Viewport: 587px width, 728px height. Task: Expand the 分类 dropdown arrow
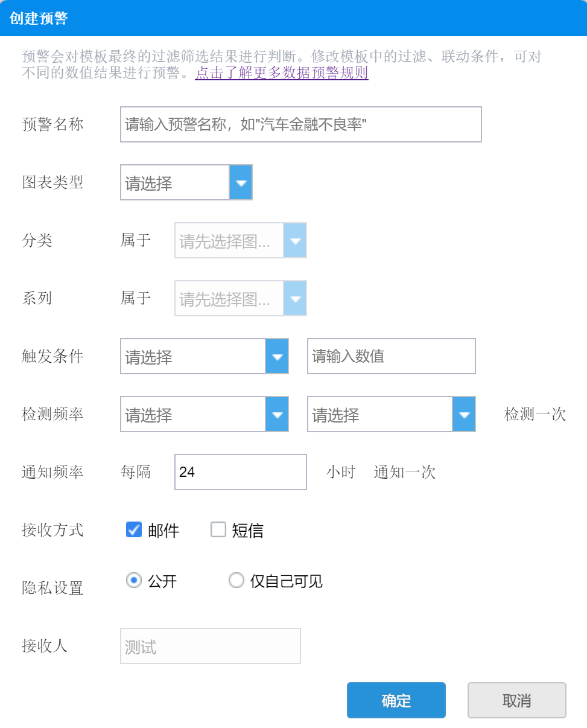click(295, 240)
